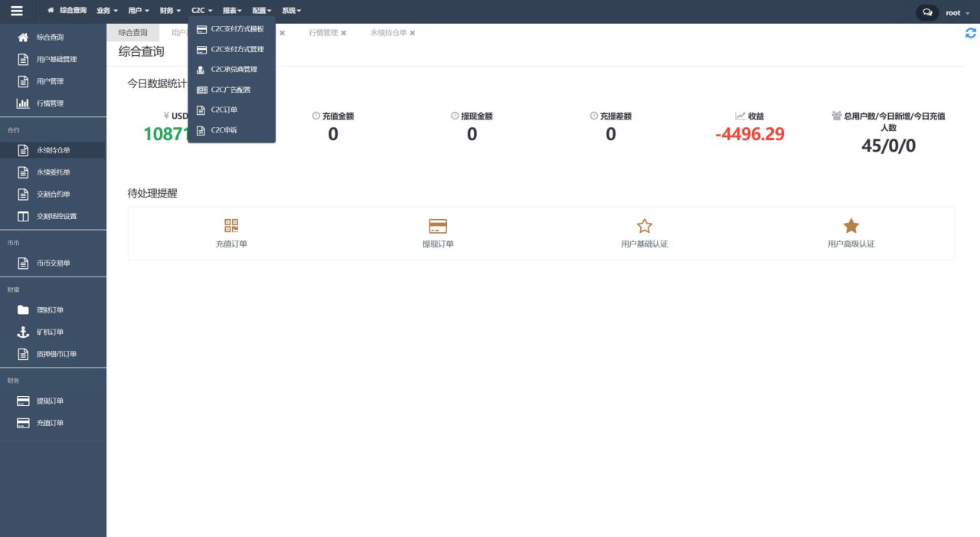Select C2C承兑商管理 from the C2C menu
This screenshot has width=980, height=537.
(x=234, y=70)
